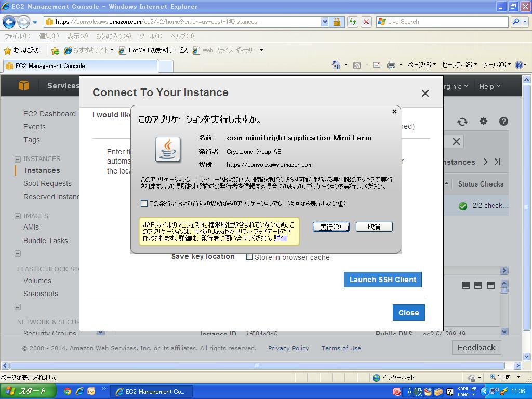
Task: Open the Web スライス ギャラリー dropdown
Action: tap(228, 50)
